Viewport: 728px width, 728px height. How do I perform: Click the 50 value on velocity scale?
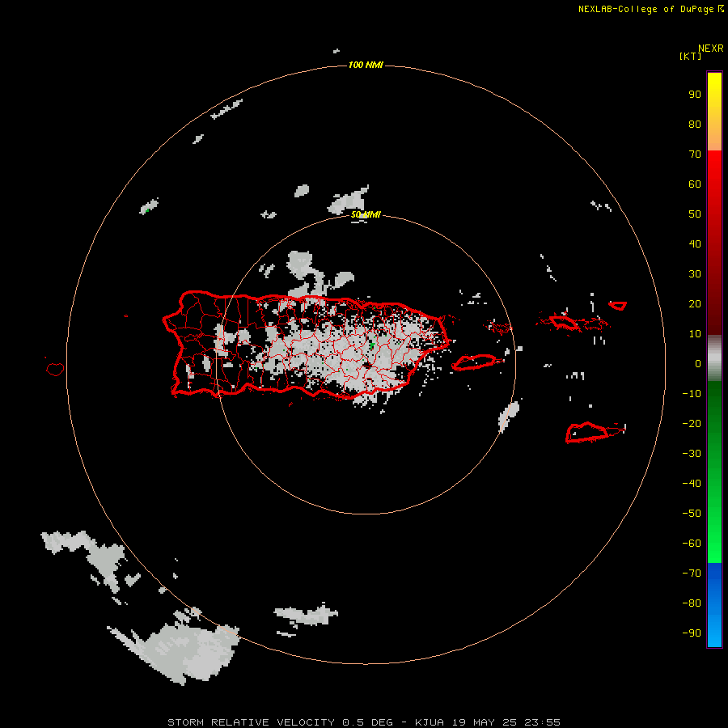pyautogui.click(x=695, y=214)
